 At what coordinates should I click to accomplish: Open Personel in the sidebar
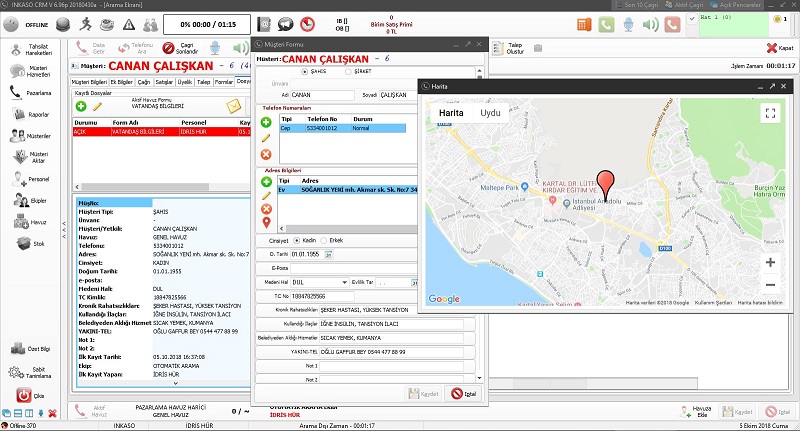click(32, 179)
